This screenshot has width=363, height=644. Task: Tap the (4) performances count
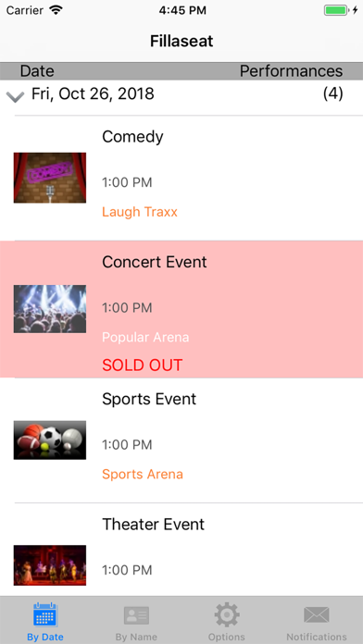[332, 93]
